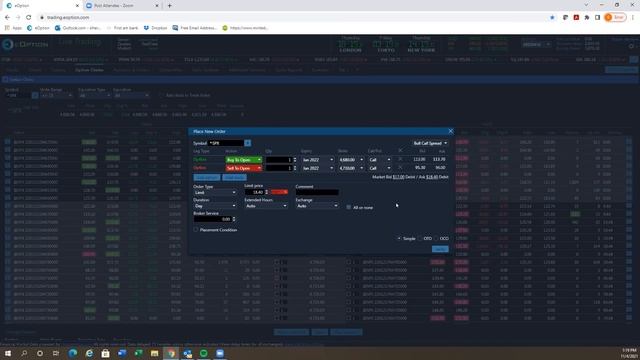Adjust quantity stepper of the Sell To Open leg

(295, 168)
